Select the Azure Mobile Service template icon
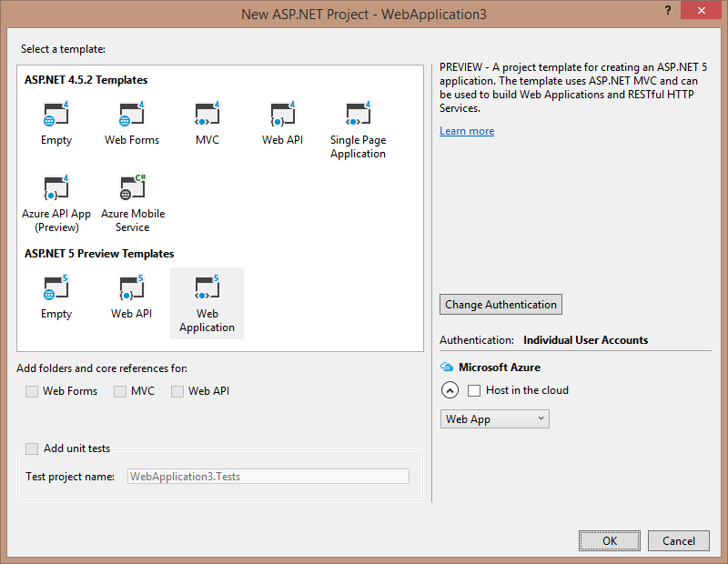This screenshot has width=728, height=564. coord(133,187)
